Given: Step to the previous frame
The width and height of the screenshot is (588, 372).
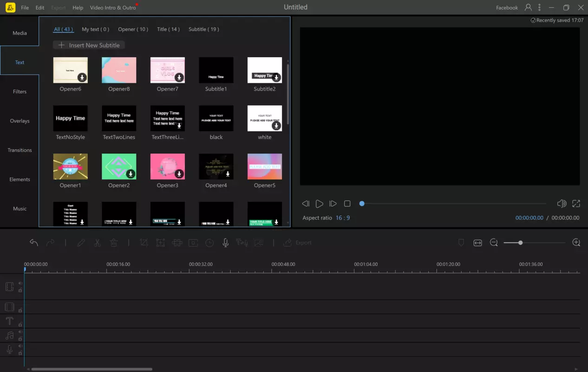Looking at the screenshot, I should [x=306, y=204].
